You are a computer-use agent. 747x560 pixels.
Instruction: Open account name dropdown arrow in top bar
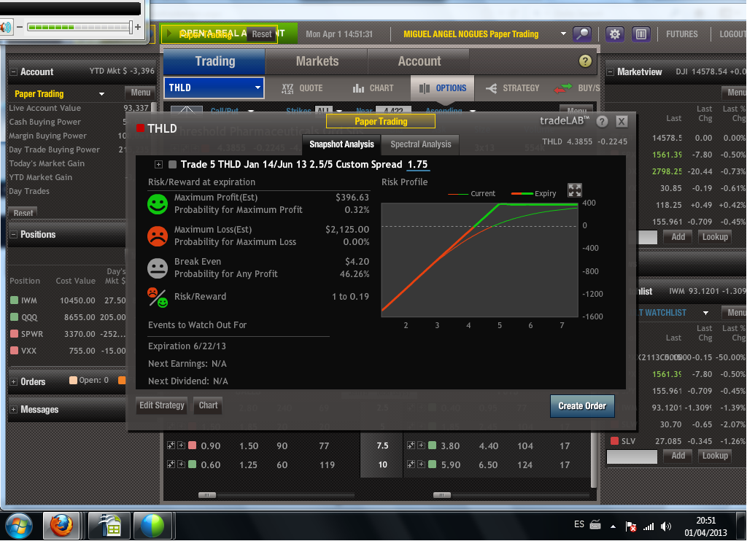pos(563,34)
